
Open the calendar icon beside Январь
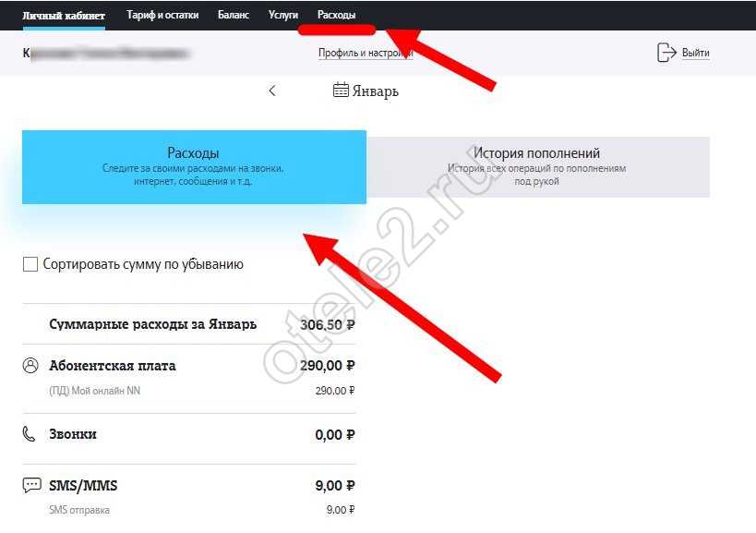[x=341, y=90]
